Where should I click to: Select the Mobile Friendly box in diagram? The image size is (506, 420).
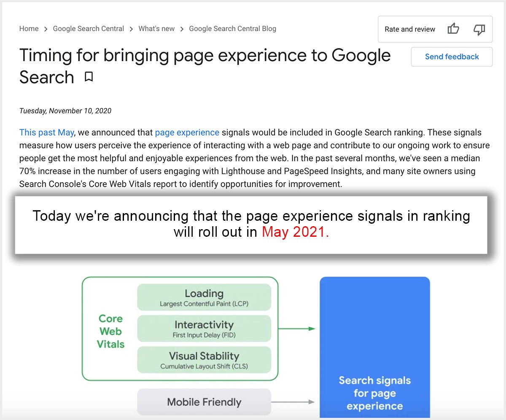(x=204, y=401)
